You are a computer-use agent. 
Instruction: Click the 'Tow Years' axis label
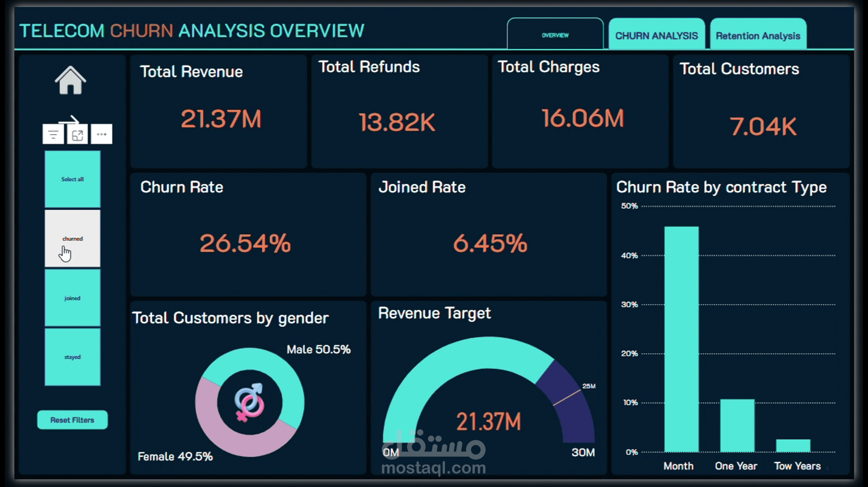(x=797, y=466)
